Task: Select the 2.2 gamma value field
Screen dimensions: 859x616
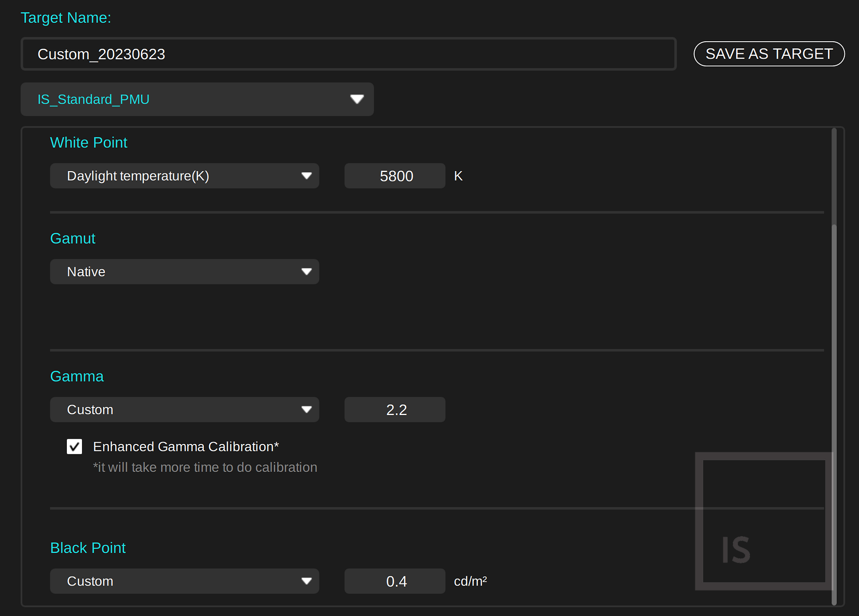Action: click(395, 409)
